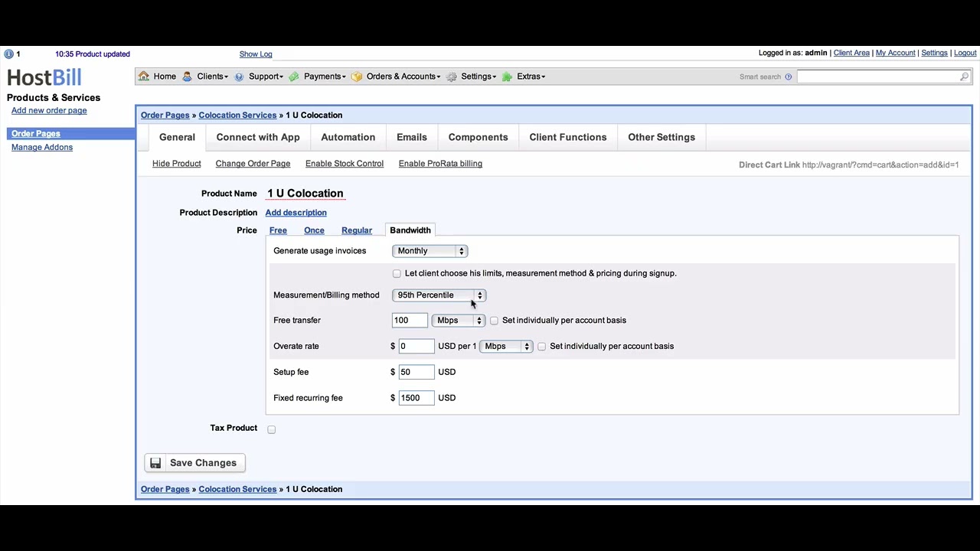This screenshot has width=980, height=551.
Task: Click Change Order Page link
Action: 253,164
